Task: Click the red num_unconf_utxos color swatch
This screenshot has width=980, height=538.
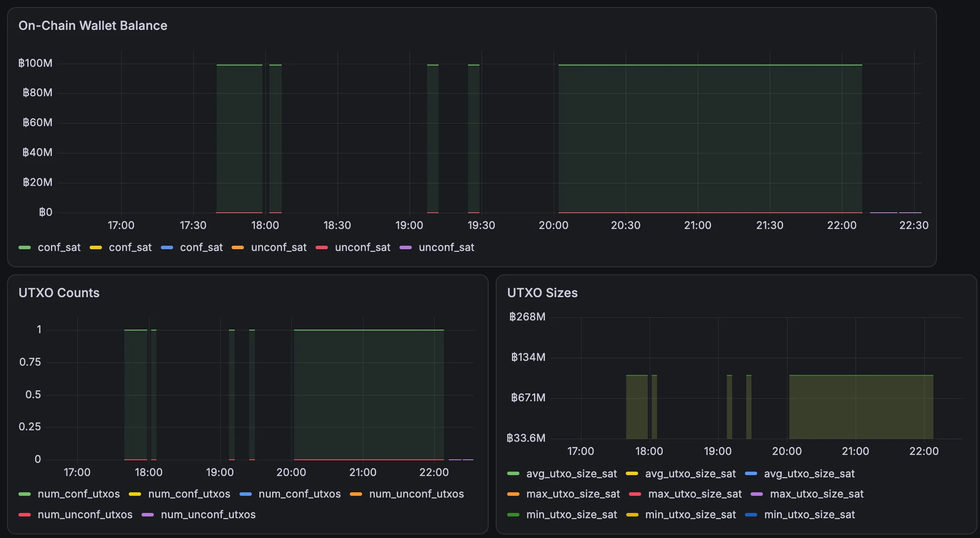Action: coord(25,515)
